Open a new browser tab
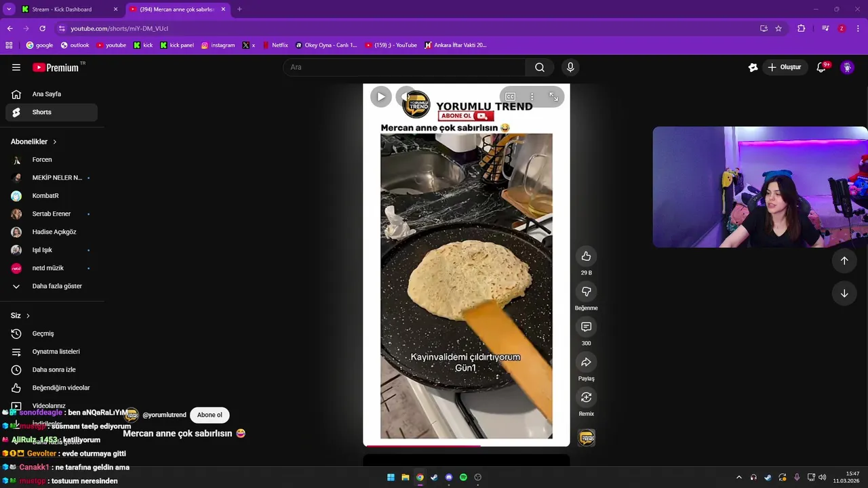This screenshot has height=488, width=868. point(239,9)
